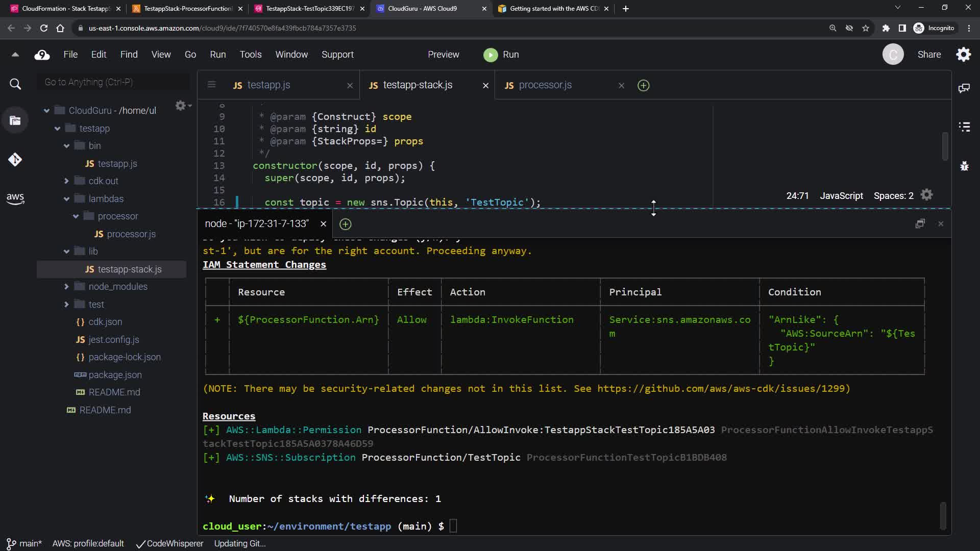Open Cloud9 preferences gear icon

coord(963,55)
